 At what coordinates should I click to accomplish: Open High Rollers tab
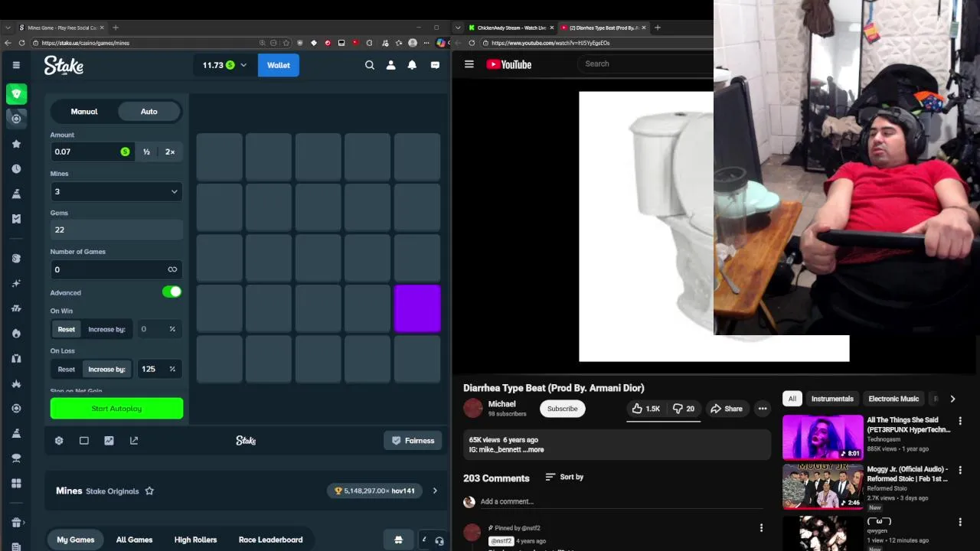[x=195, y=540]
